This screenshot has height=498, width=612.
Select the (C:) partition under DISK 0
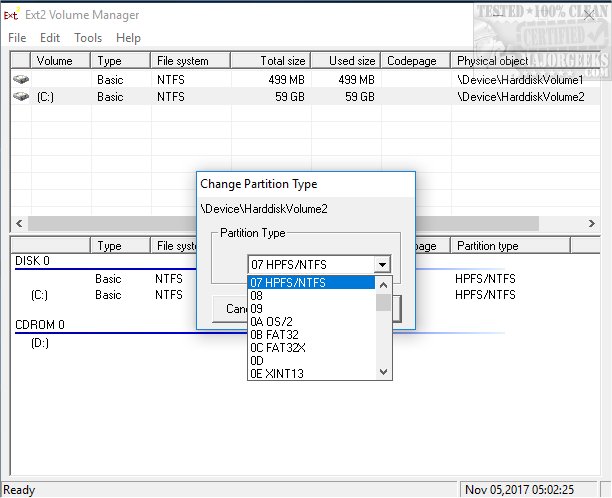pos(39,295)
